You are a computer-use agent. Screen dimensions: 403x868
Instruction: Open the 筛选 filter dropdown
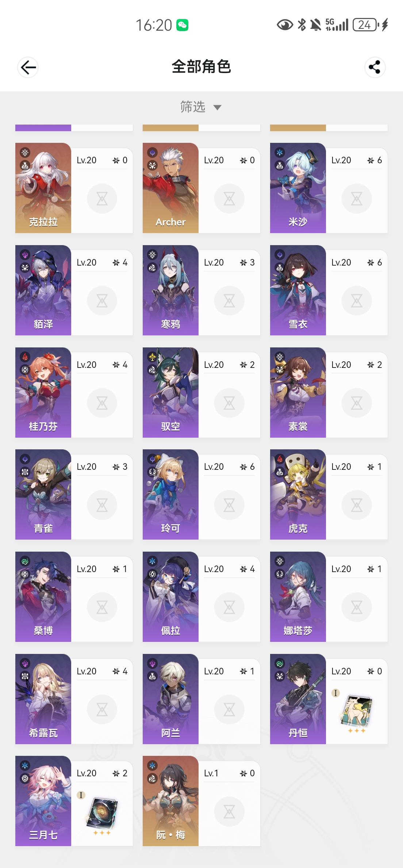coord(201,107)
